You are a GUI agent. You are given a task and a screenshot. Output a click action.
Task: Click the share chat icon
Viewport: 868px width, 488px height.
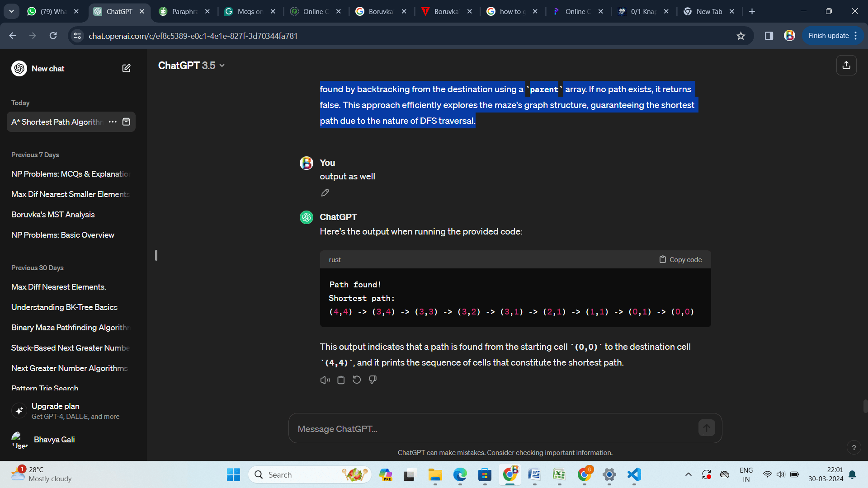point(846,65)
